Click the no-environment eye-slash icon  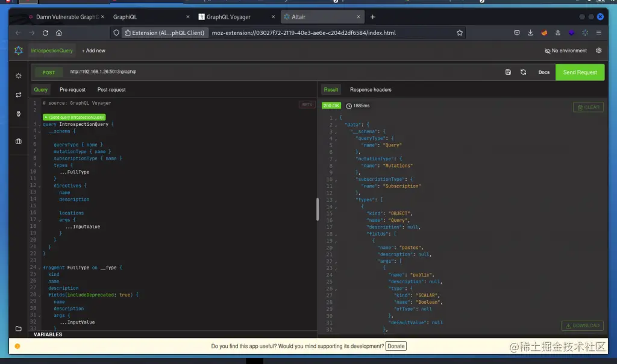tap(547, 51)
